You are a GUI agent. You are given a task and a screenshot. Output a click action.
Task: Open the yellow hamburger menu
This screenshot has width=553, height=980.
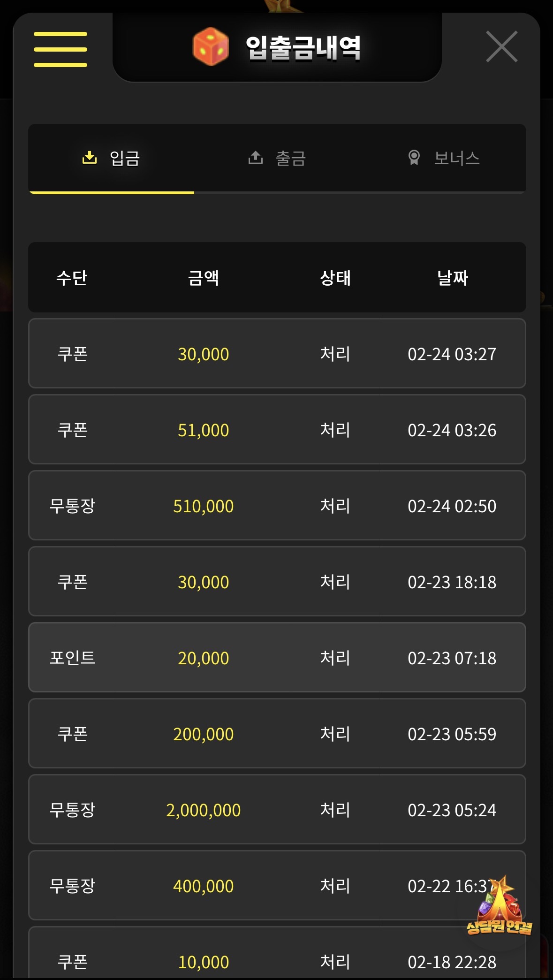point(61,49)
